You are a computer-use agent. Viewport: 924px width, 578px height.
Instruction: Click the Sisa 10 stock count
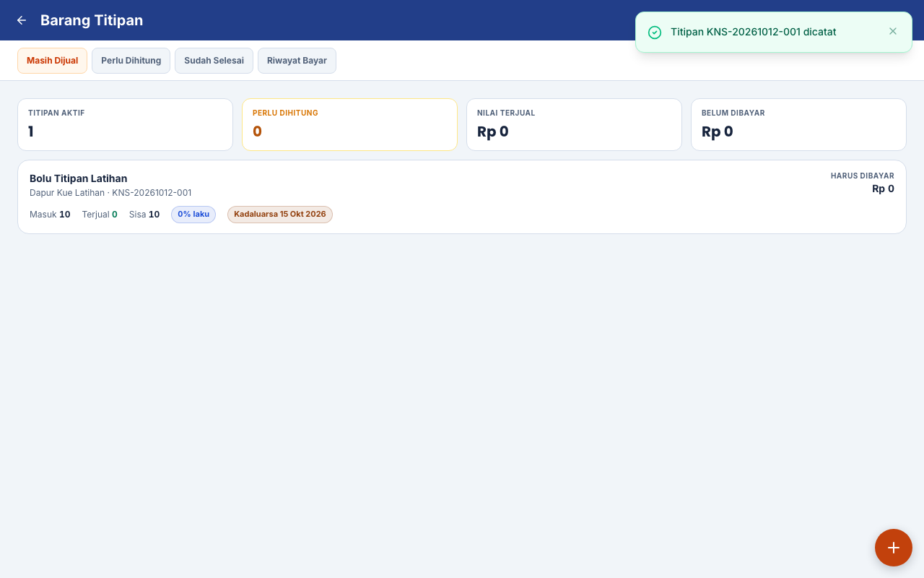[x=144, y=215]
